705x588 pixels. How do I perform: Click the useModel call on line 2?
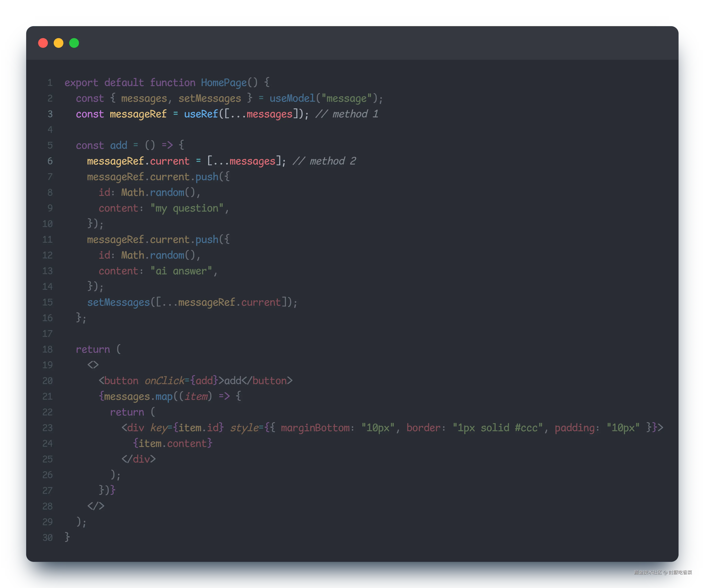tap(292, 98)
